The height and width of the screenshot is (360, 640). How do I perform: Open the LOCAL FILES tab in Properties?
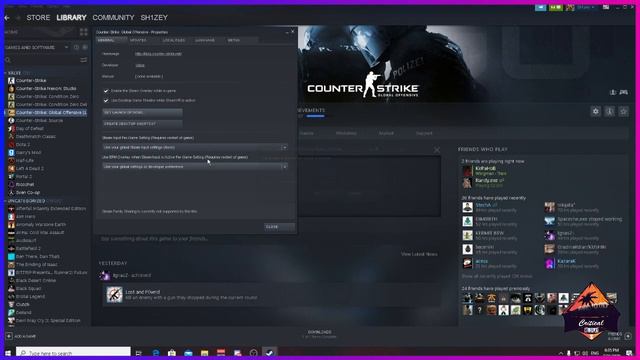(174, 40)
